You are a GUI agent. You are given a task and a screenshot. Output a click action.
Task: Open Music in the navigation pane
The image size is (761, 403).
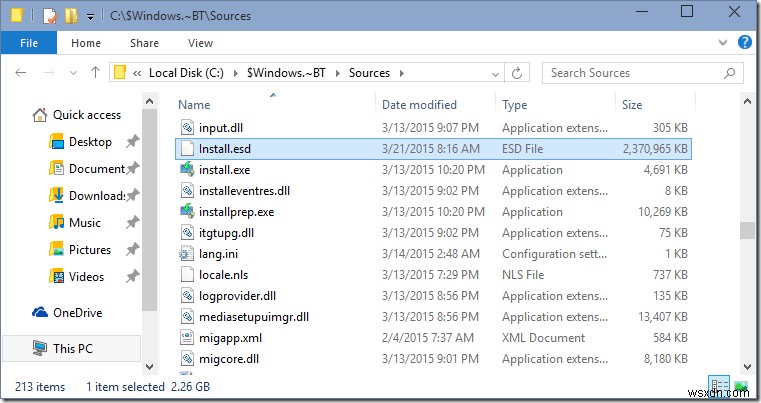pos(85,223)
